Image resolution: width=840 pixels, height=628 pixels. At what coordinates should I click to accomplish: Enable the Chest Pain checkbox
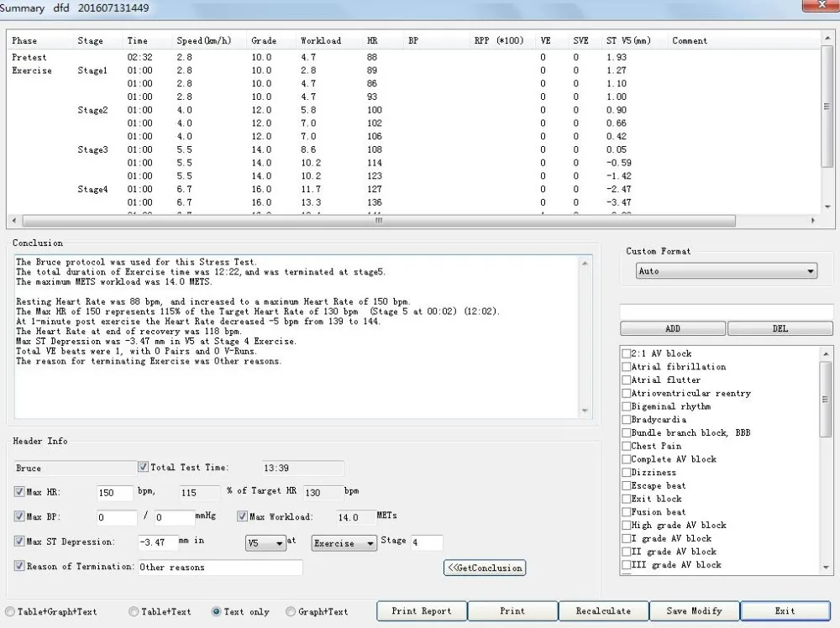[627, 447]
